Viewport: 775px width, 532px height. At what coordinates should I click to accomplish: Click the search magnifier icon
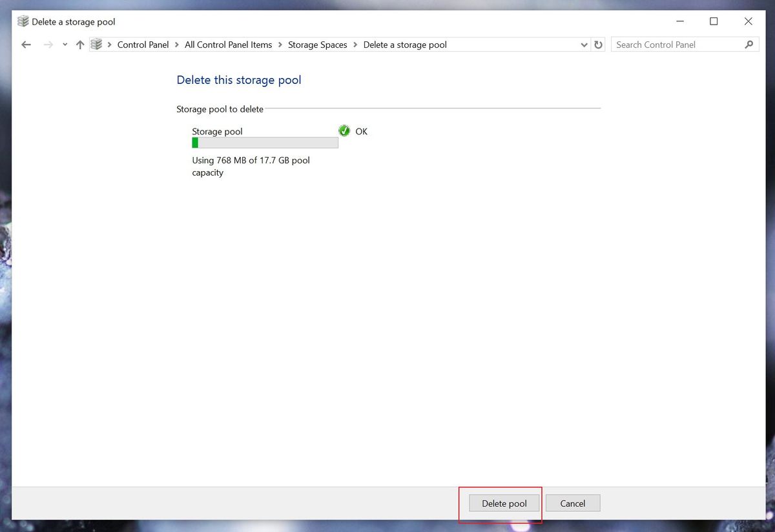coord(749,44)
